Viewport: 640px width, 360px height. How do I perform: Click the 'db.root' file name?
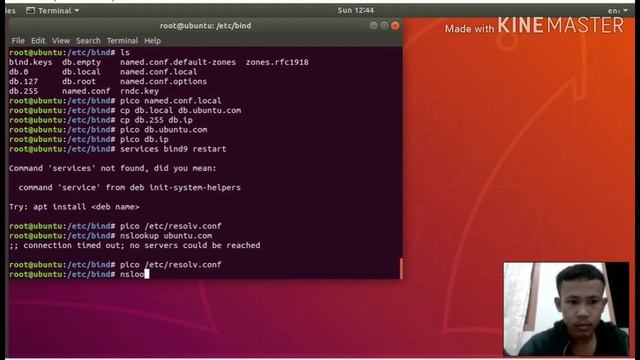pos(79,82)
